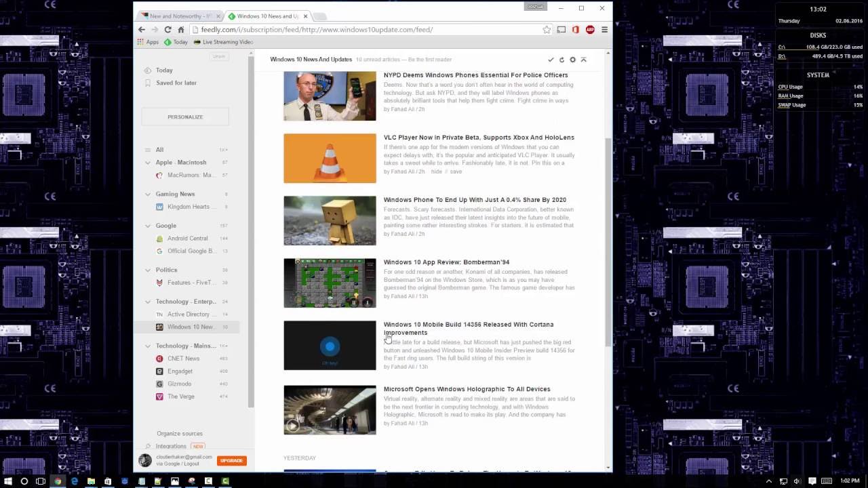
Task: Open Live Streaming Video bookmark
Action: pos(223,42)
